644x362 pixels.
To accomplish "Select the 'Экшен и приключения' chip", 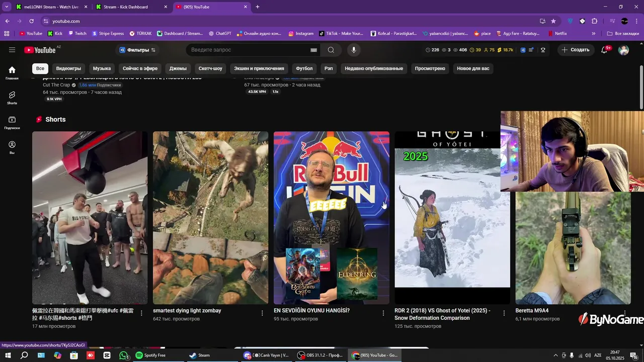I will coord(259,68).
